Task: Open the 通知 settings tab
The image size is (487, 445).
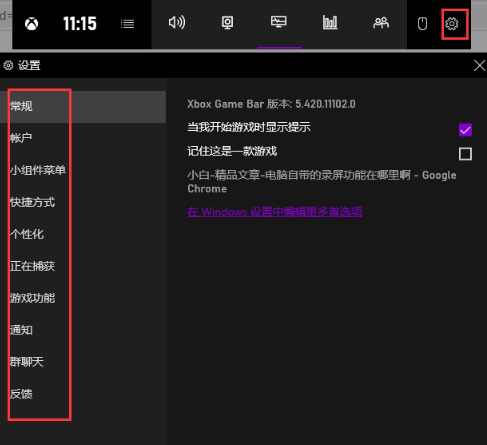Action: click(x=83, y=330)
